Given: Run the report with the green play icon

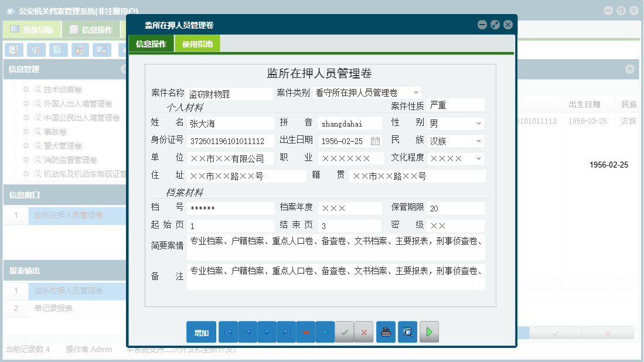Looking at the screenshot, I should [x=428, y=332].
